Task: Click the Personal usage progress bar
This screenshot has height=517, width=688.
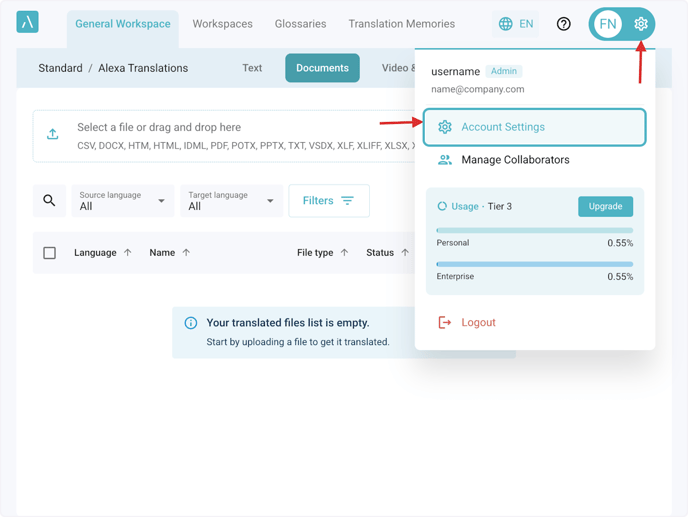Action: coord(534,231)
